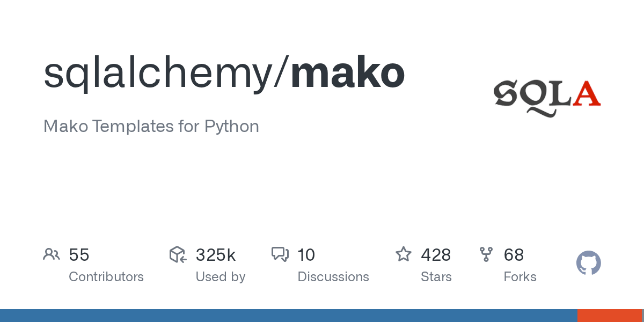Click the 325k used by count

pyautogui.click(x=216, y=255)
